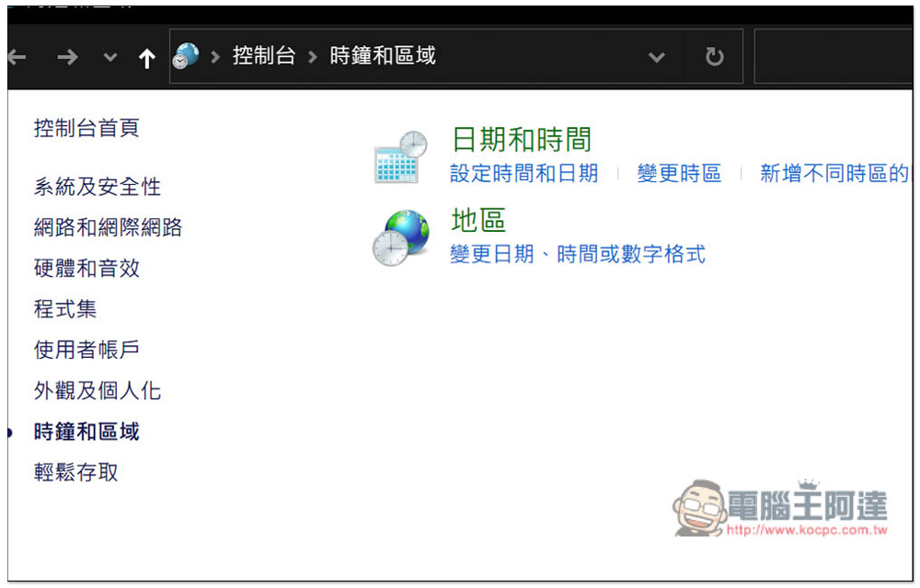The width and height of the screenshot is (920, 588).
Task: Open 輕鬆存取 category
Action: coord(76,472)
